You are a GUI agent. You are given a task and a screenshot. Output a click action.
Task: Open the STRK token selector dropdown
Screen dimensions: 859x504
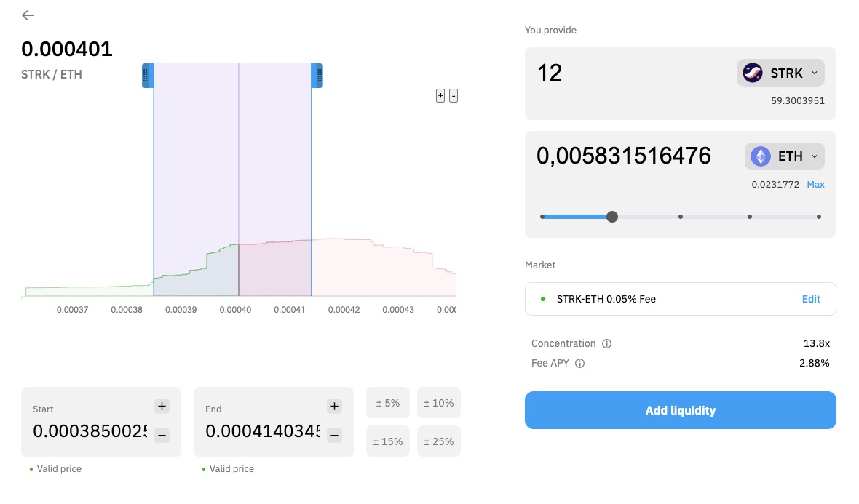tap(780, 73)
